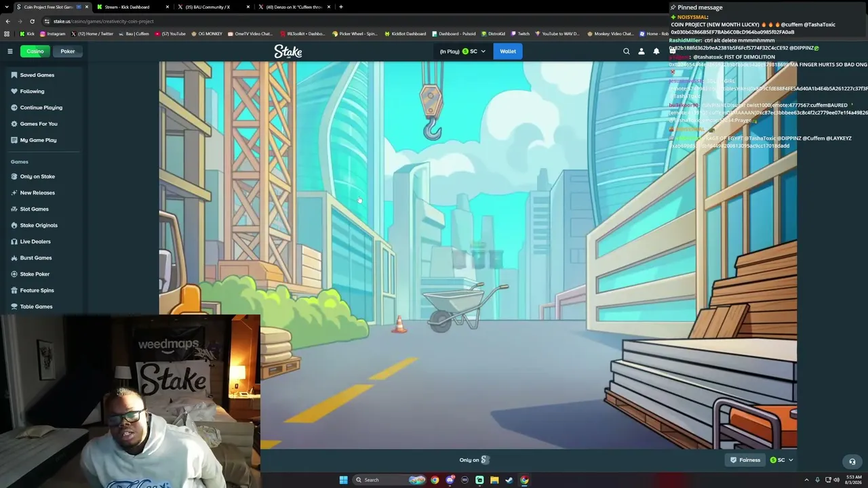Viewport: 868px width, 488px height.
Task: Open the (57) YouTube bookmark
Action: click(x=171, y=33)
